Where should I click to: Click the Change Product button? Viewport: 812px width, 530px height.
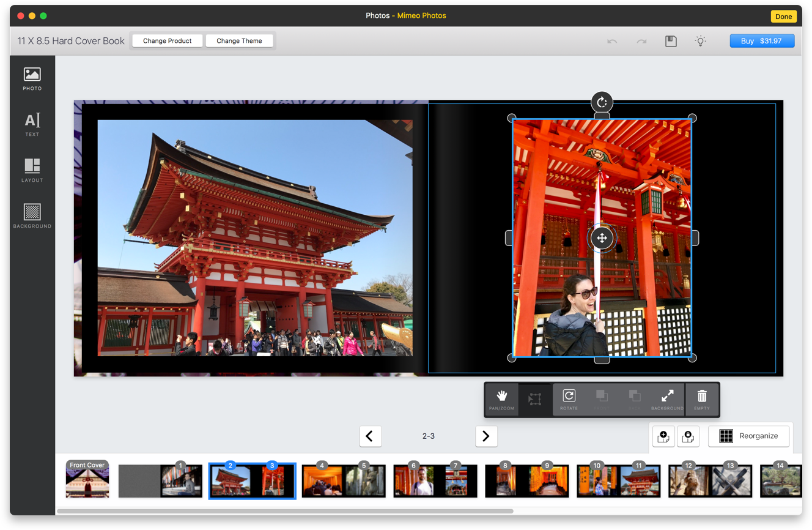(x=167, y=40)
